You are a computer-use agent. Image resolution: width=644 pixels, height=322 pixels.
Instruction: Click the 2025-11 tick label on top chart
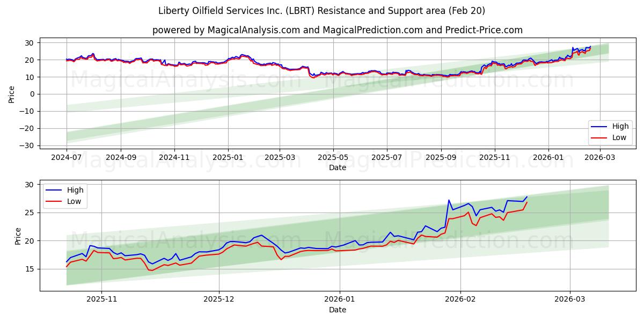point(495,158)
